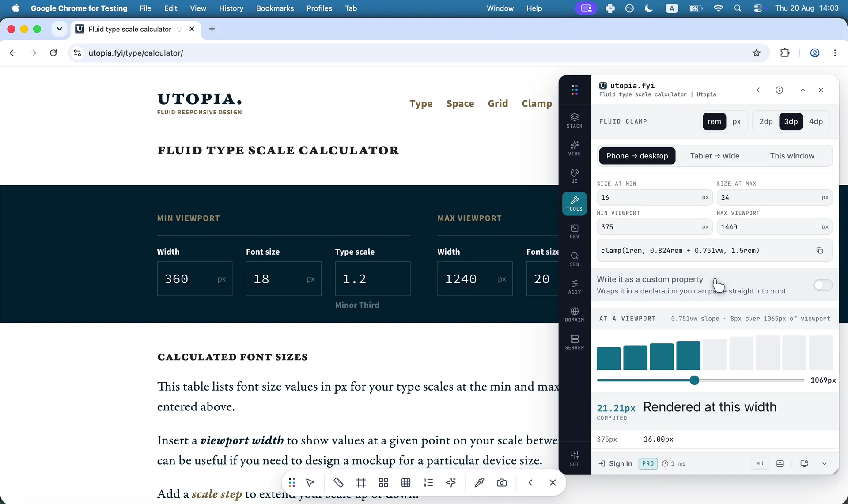848x504 pixels.
Task: Click the table grid tool in floating toolbar
Action: (x=406, y=483)
